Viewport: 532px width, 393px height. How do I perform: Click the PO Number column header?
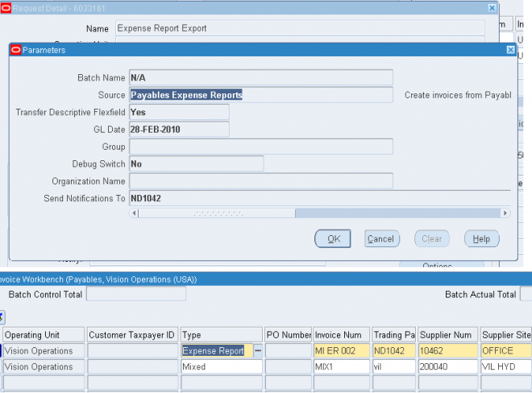288,335
